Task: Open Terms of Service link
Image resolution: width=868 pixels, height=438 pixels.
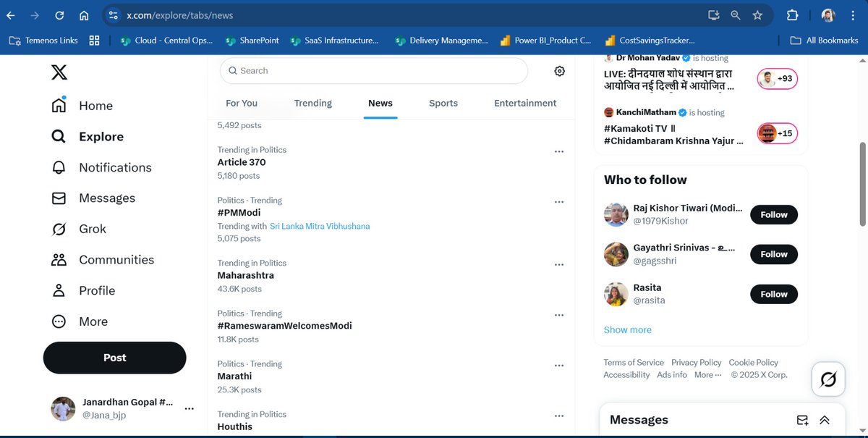Action: [x=634, y=363]
